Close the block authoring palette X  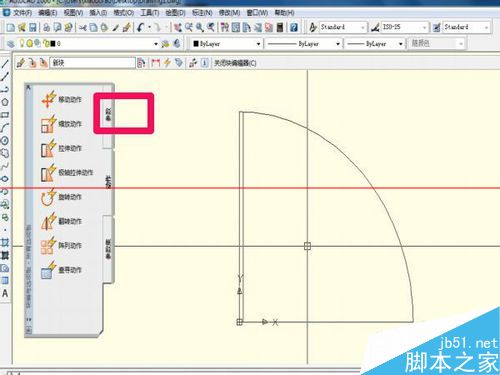click(28, 87)
